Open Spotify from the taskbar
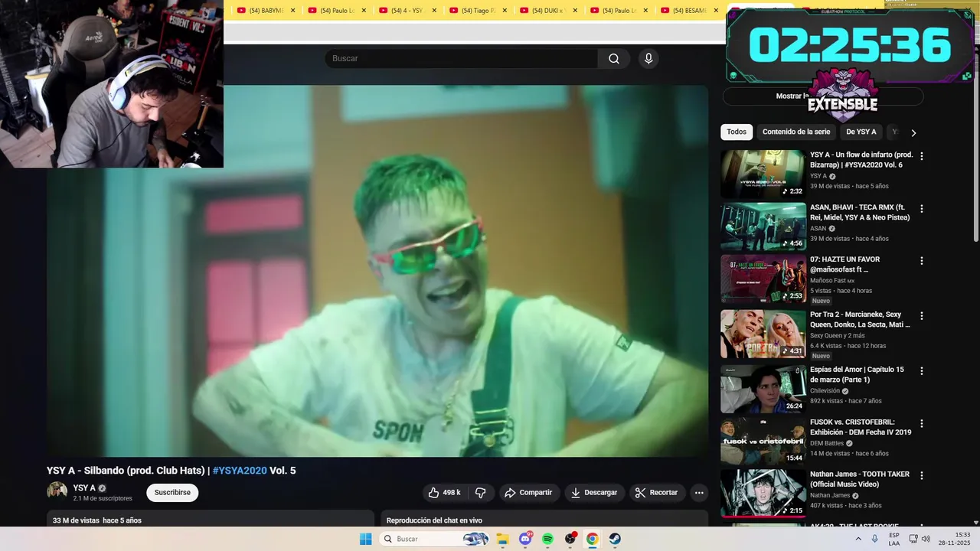The height and width of the screenshot is (551, 980). (547, 539)
